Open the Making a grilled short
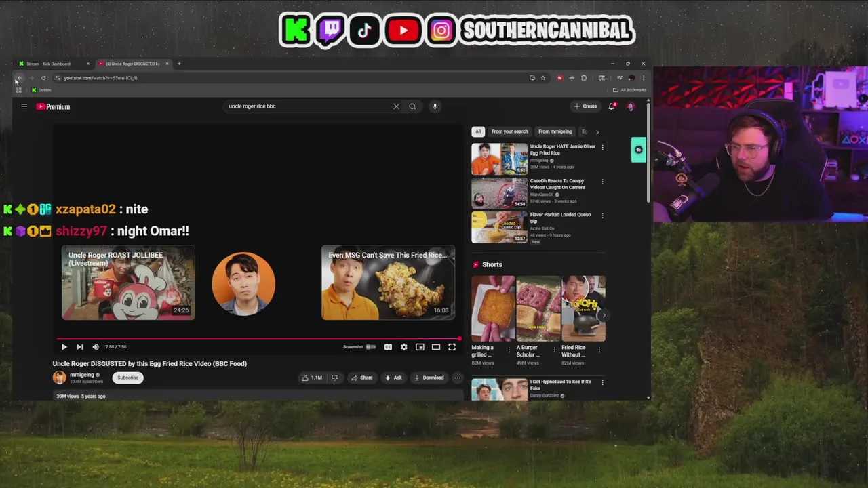Screen dimensions: 868x488 (x=493, y=308)
